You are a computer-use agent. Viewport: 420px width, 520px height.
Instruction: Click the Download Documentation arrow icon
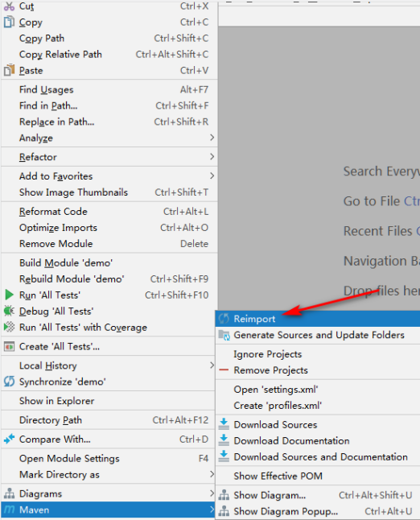224,440
